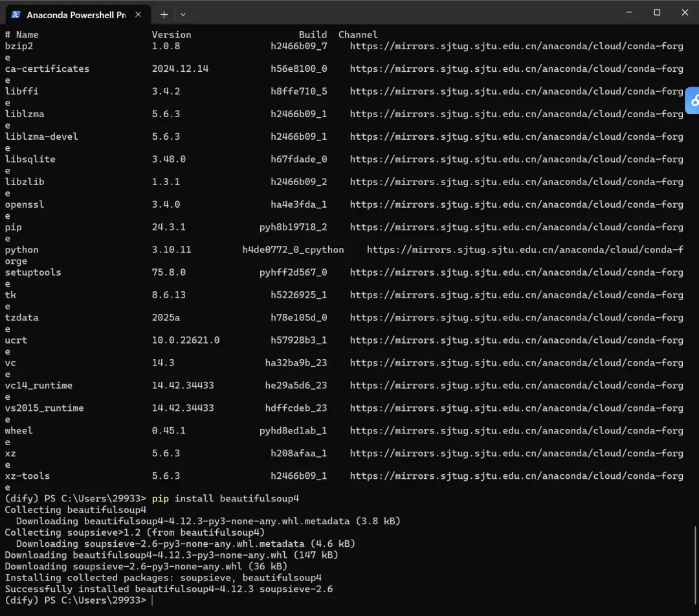Image resolution: width=699 pixels, height=616 pixels.
Task: Maximize the terminal window
Action: point(657,12)
